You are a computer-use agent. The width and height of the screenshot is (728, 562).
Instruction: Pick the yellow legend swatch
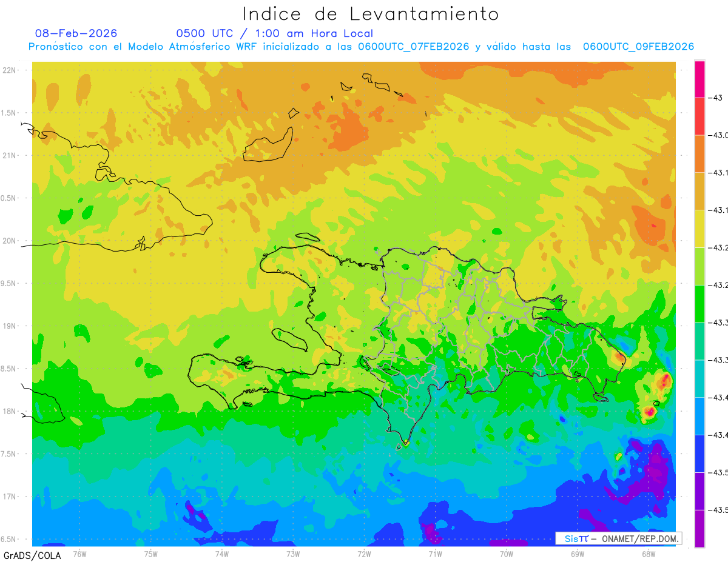[x=699, y=229]
